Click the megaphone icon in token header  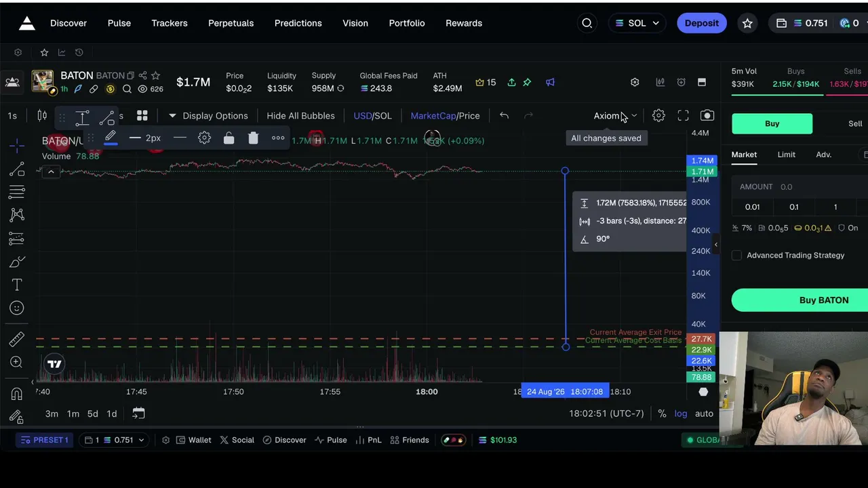pyautogui.click(x=550, y=82)
